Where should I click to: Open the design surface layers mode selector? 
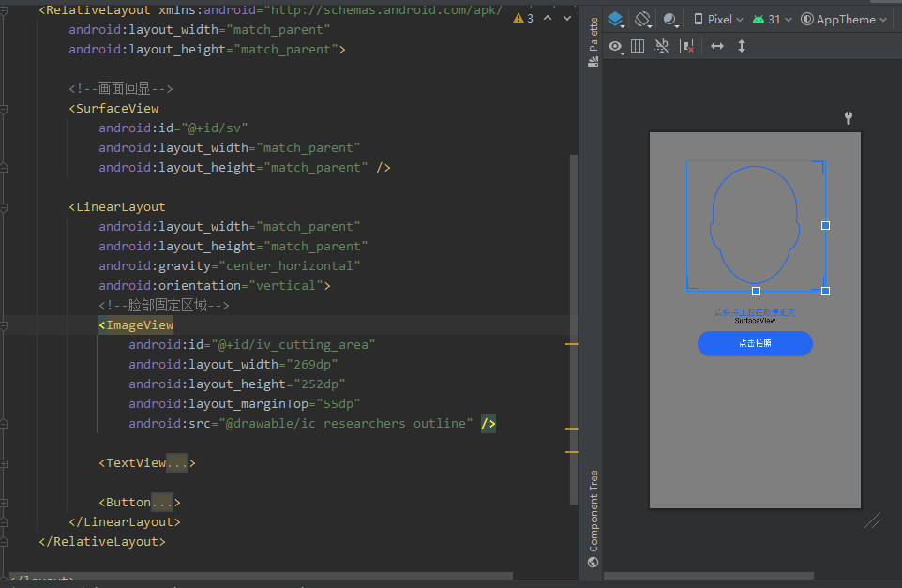click(x=617, y=19)
